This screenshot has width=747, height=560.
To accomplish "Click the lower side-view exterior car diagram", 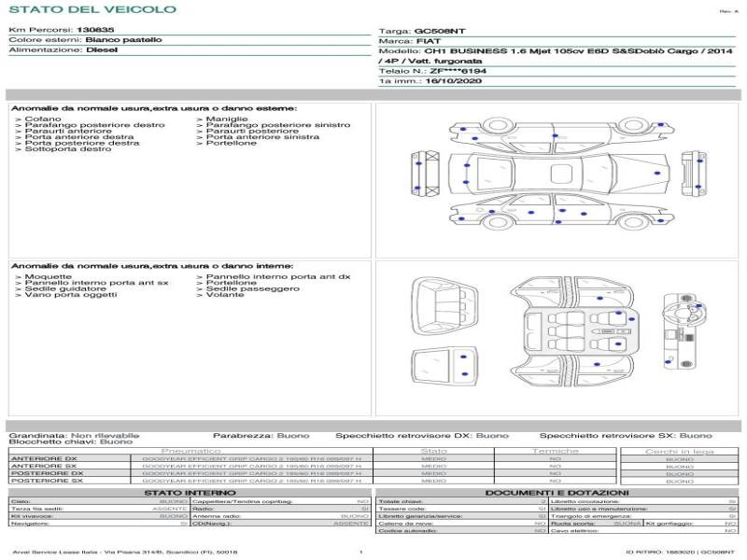I will 562,212.
